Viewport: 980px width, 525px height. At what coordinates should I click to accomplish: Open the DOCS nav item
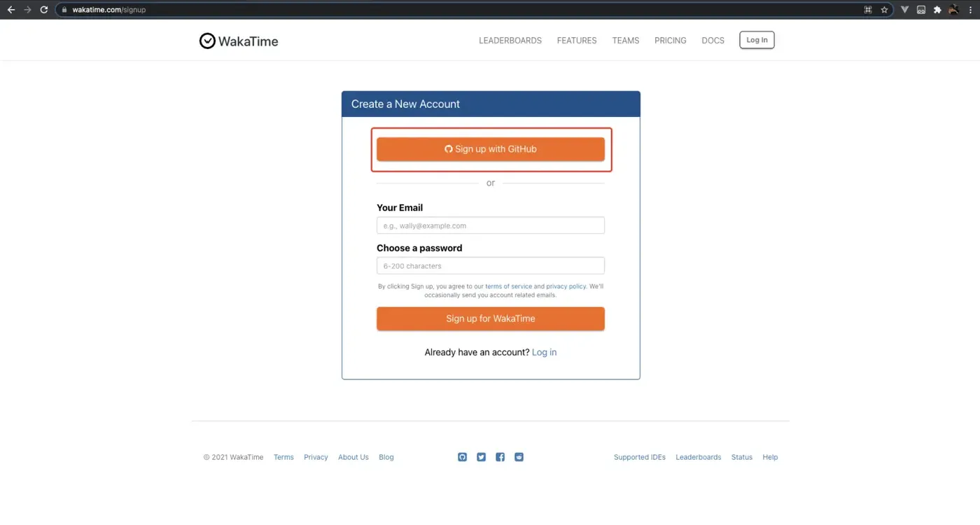713,41
